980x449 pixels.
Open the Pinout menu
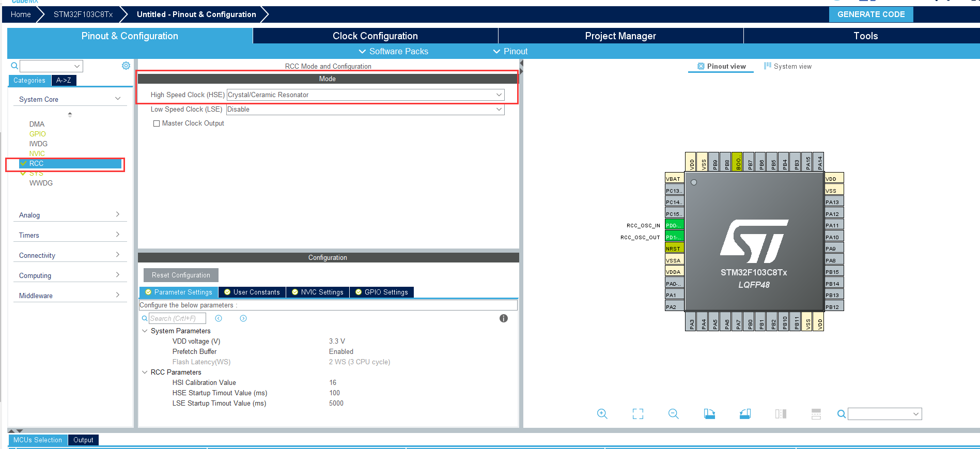(x=510, y=51)
